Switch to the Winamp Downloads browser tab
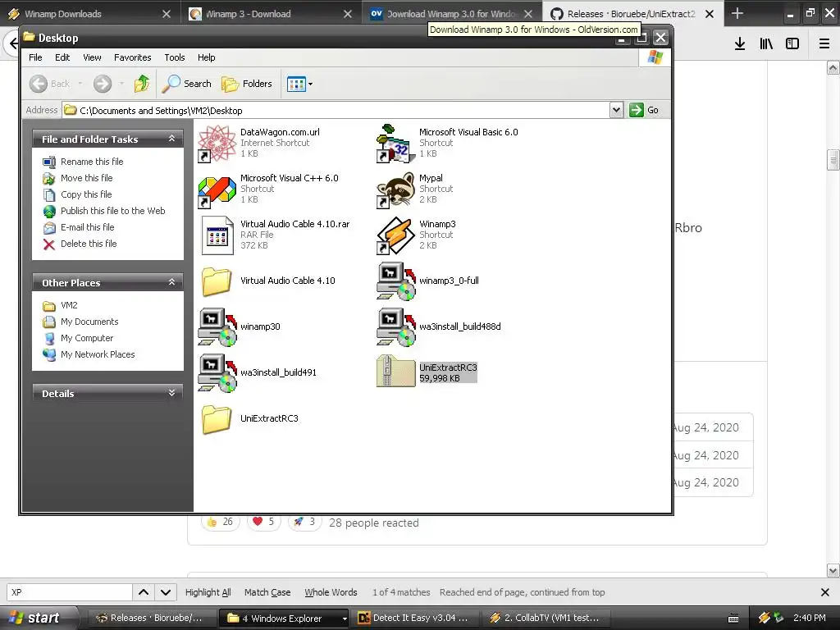The width and height of the screenshot is (840, 630). pyautogui.click(x=89, y=13)
